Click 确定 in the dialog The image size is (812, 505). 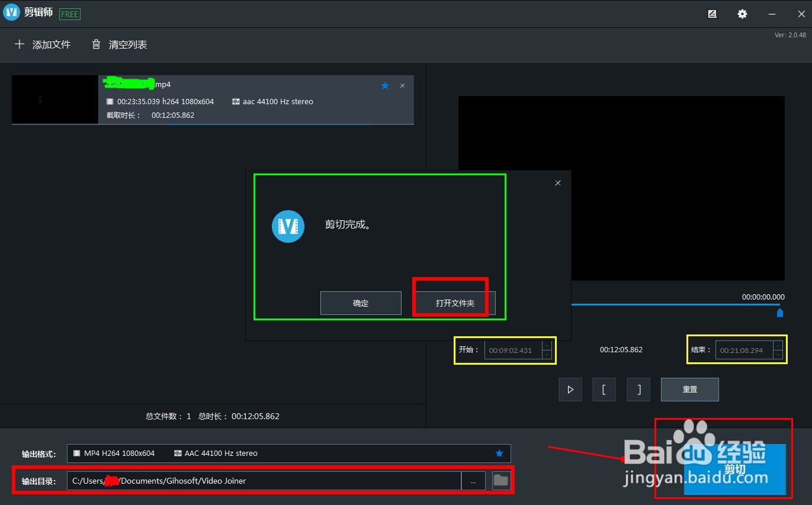coord(361,303)
